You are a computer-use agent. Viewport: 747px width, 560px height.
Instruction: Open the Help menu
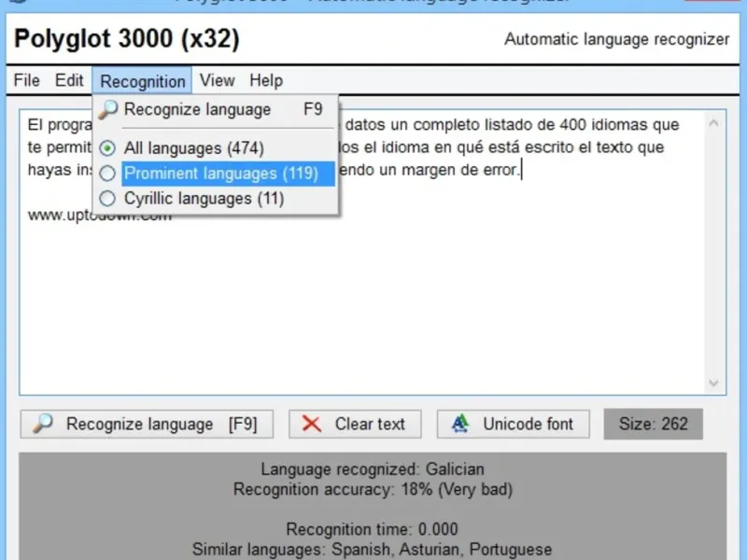tap(266, 80)
